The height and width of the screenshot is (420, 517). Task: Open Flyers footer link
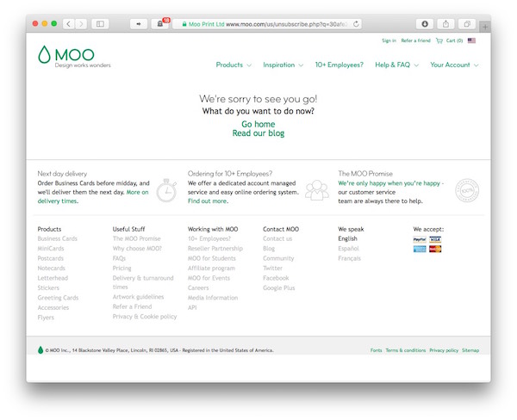46,318
